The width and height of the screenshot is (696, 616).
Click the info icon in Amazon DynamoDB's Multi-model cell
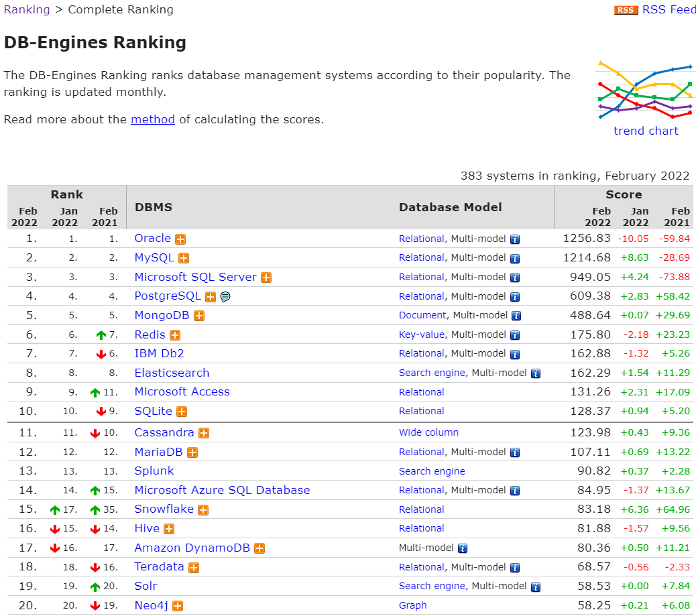coord(463,548)
